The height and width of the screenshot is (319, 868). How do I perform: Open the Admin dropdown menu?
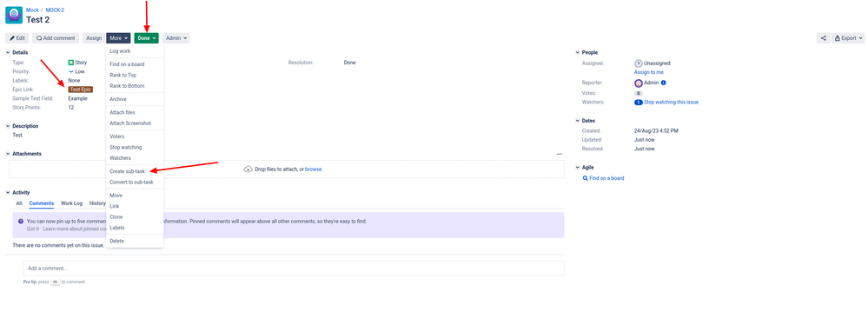point(176,38)
